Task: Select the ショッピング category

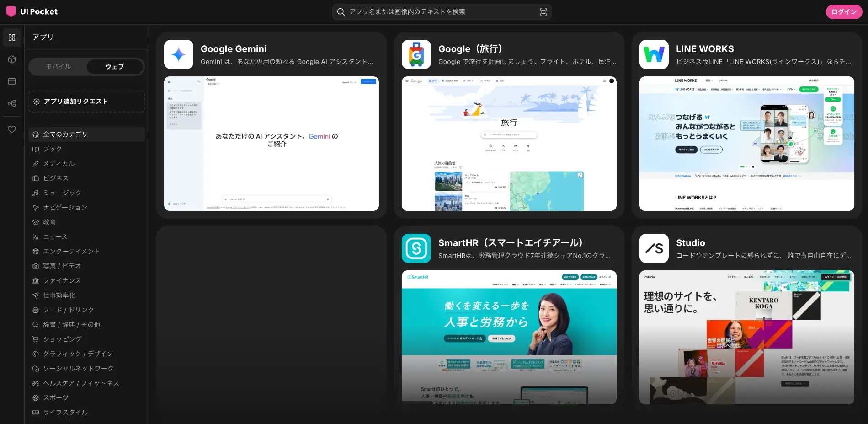Action: (86, 339)
